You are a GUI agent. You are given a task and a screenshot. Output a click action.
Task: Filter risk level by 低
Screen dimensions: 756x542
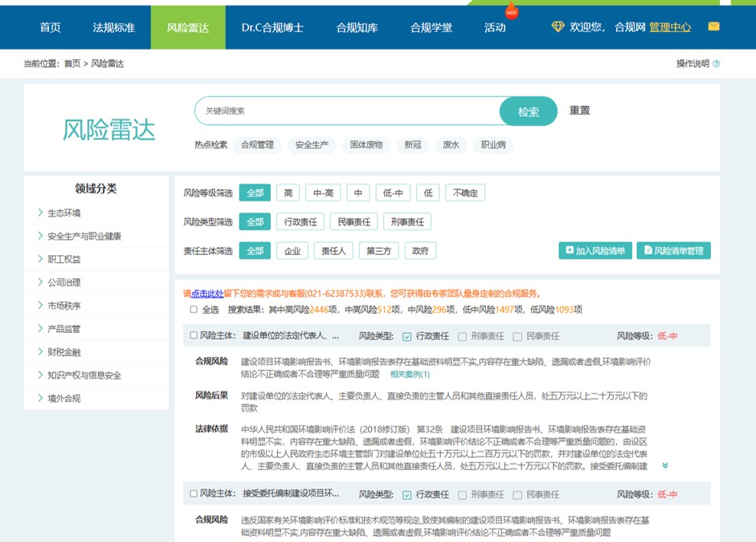point(429,193)
